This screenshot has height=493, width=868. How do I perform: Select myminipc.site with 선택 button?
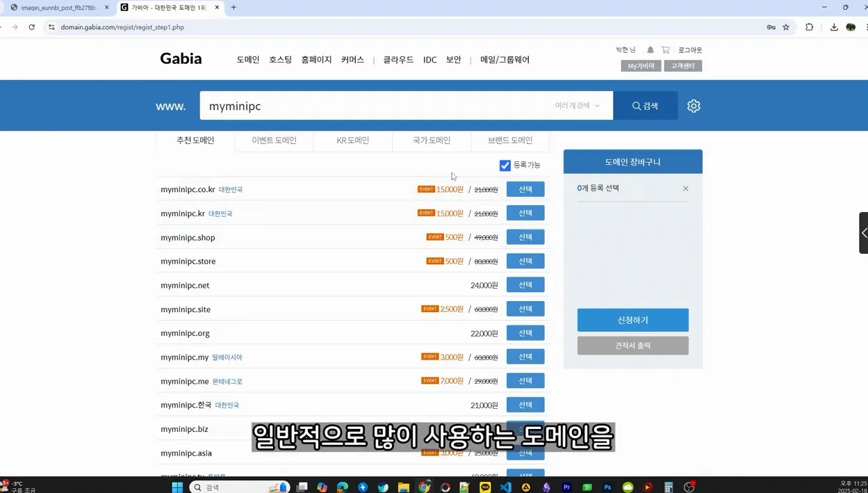[x=525, y=309]
